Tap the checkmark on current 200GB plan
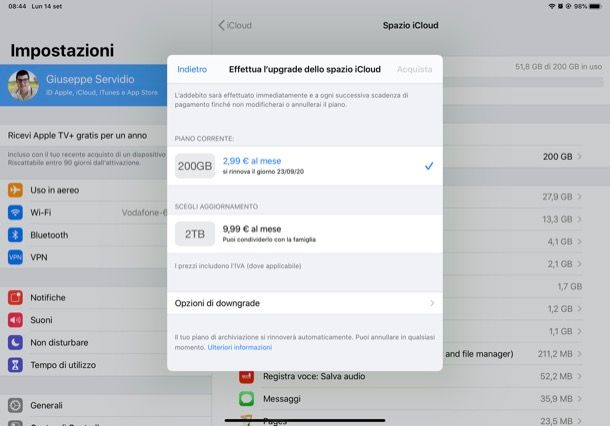This screenshot has height=426, width=610. pyautogui.click(x=429, y=166)
